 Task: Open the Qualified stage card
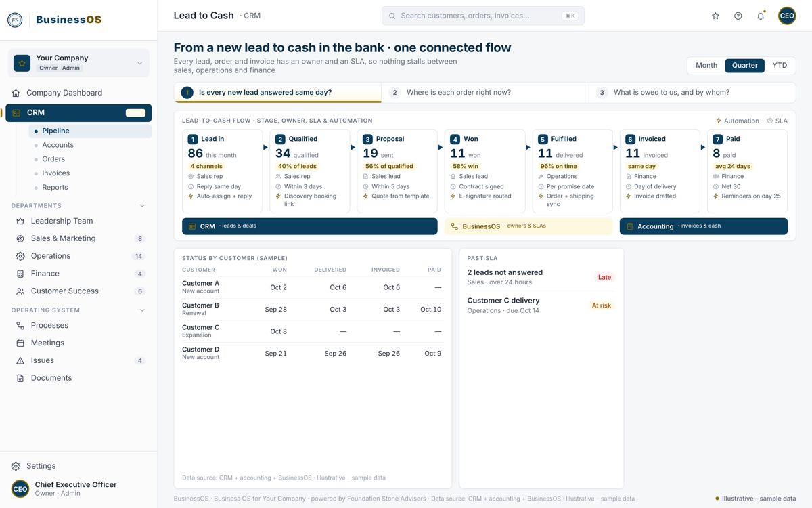tap(310, 171)
